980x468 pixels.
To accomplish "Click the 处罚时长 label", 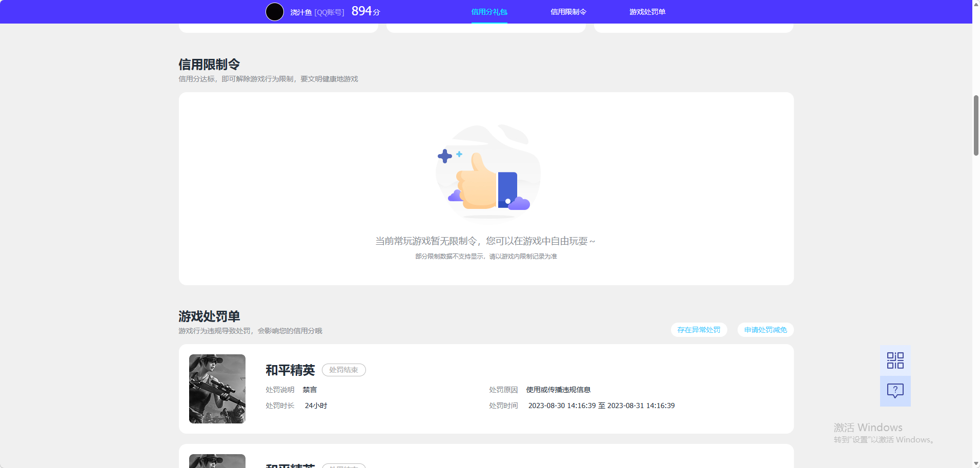I will [280, 406].
